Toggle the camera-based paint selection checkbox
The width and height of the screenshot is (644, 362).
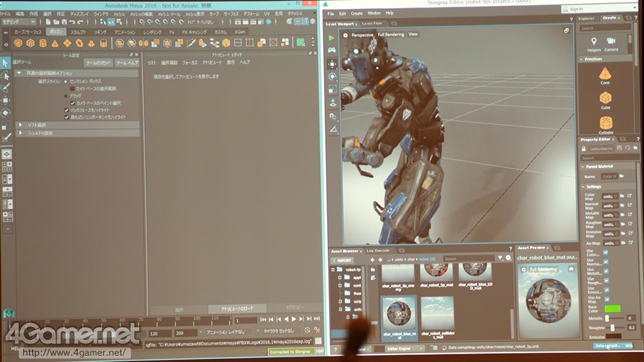point(72,103)
